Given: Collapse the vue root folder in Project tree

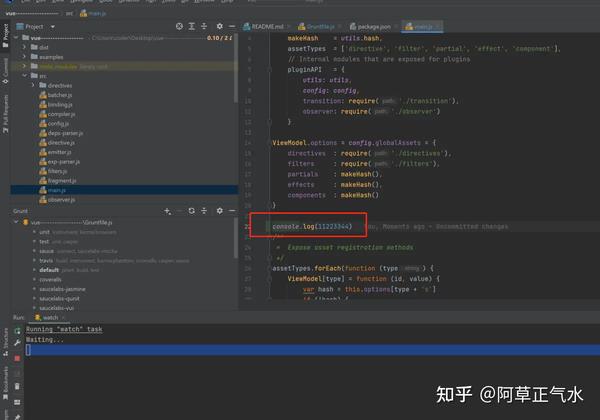Looking at the screenshot, I should [x=16, y=37].
